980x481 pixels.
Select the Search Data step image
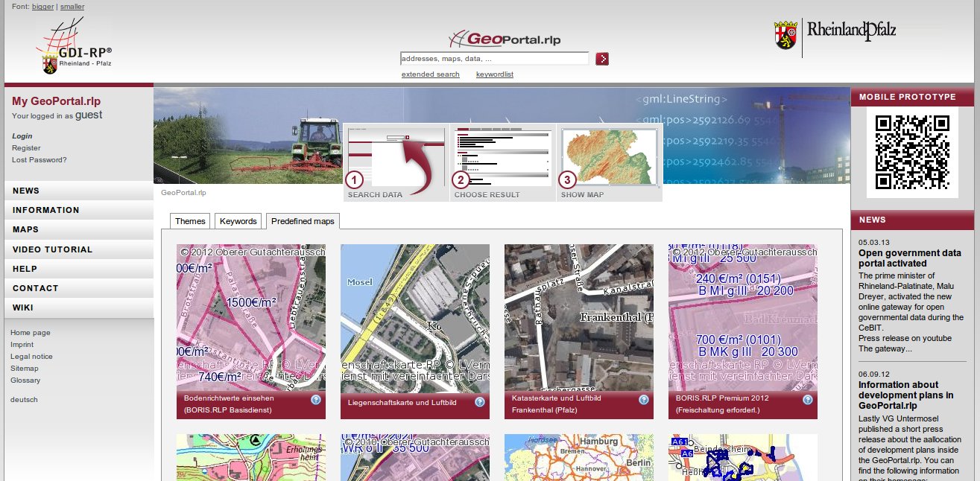[x=396, y=162]
